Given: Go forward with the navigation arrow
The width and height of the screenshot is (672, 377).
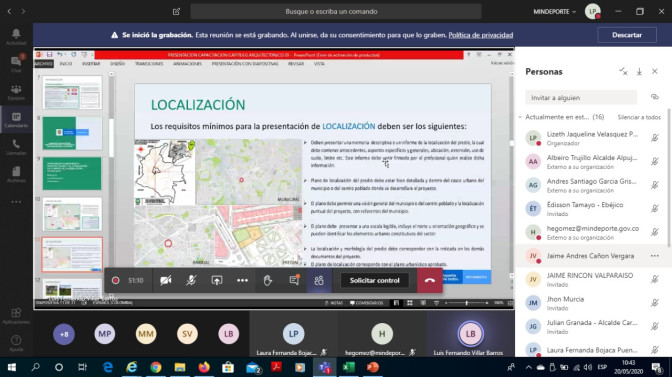Looking at the screenshot, I should pyautogui.click(x=23, y=12).
